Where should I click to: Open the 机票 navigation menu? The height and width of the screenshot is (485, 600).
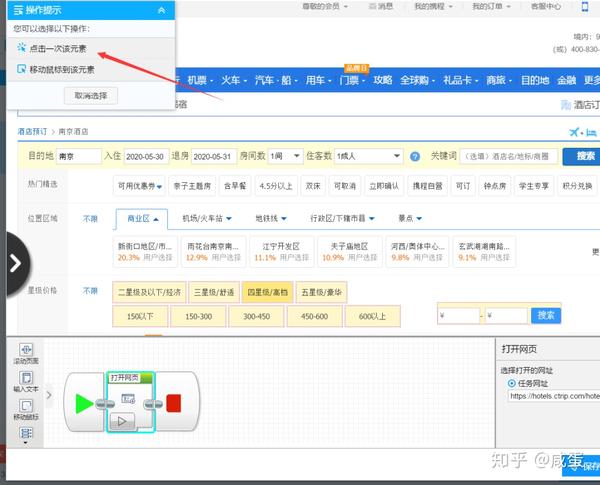[200, 80]
